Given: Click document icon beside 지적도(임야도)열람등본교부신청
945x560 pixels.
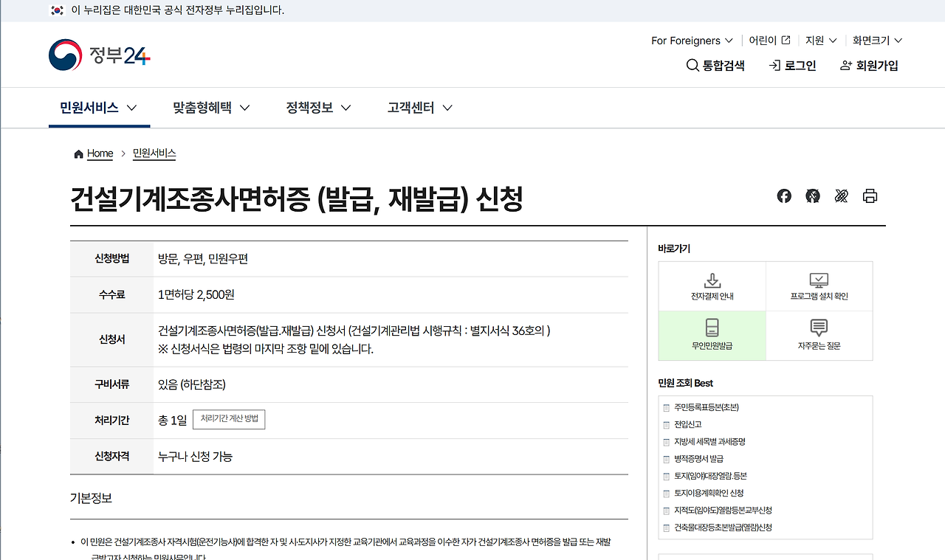Looking at the screenshot, I should tap(667, 511).
